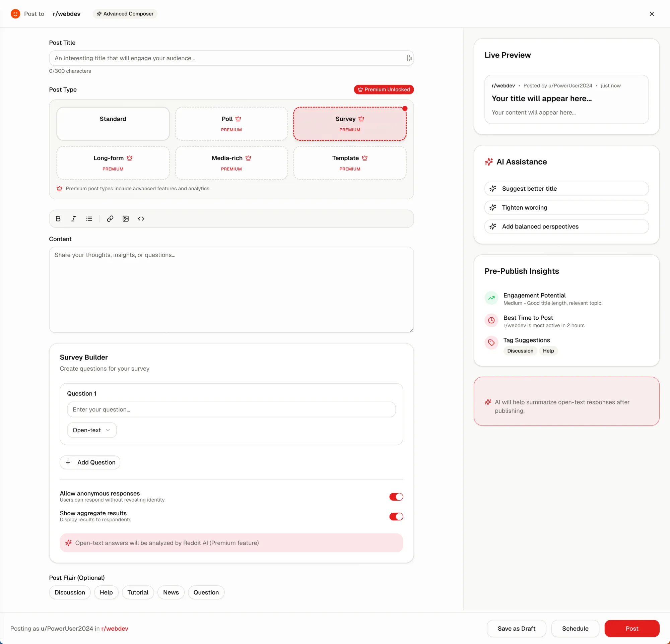Click the chart icon inside the title field
Viewport: 670px width, 644px height.
coord(409,58)
